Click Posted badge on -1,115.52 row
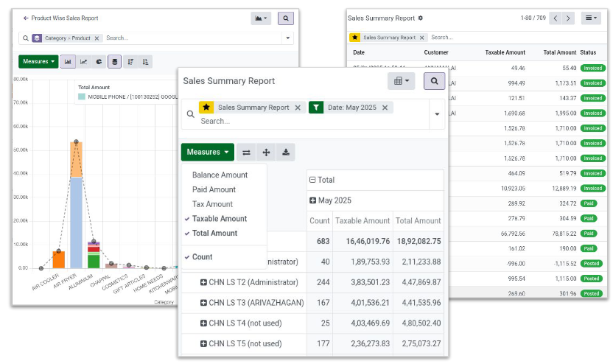The height and width of the screenshot is (364, 613). click(x=592, y=264)
